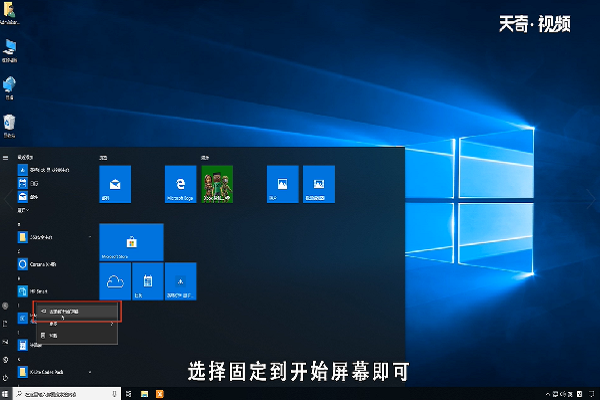
Task: Open the K-Lite Codec Pack folder entry
Action: pyautogui.click(x=54, y=372)
